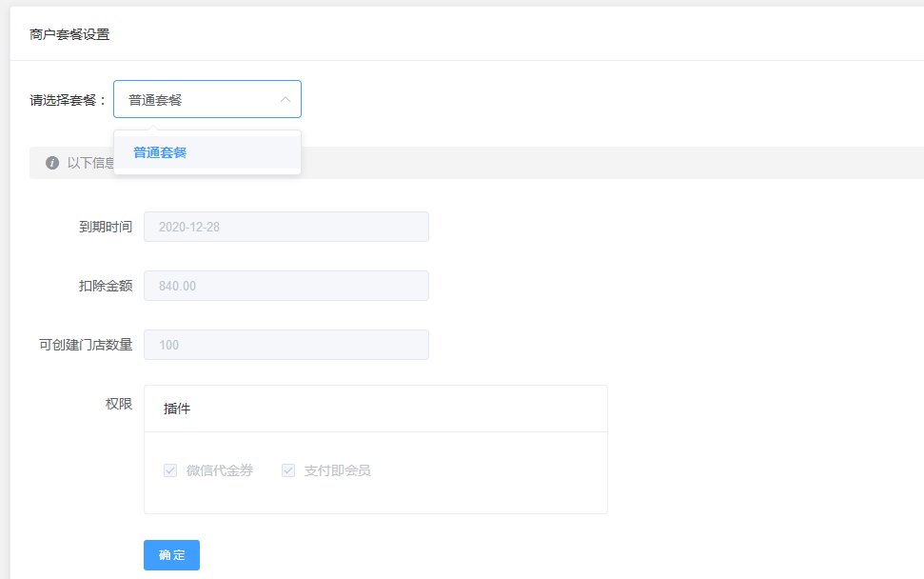Click the 到期时间 date field
924x579 pixels.
pyautogui.click(x=285, y=227)
